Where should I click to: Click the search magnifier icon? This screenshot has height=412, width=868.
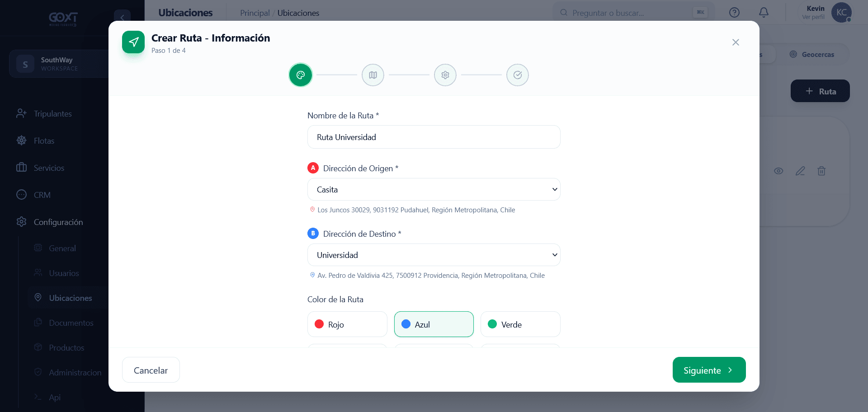(564, 13)
